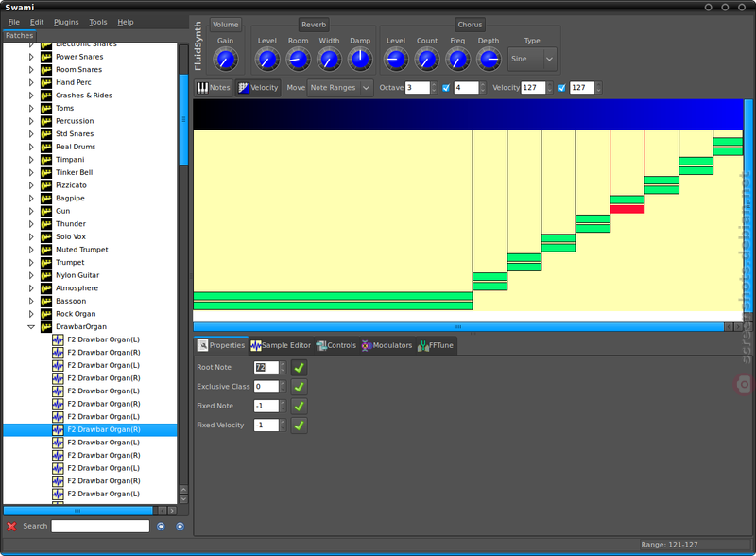This screenshot has height=556, width=756.
Task: Click the Bagpipe preset icon
Action: (46, 199)
